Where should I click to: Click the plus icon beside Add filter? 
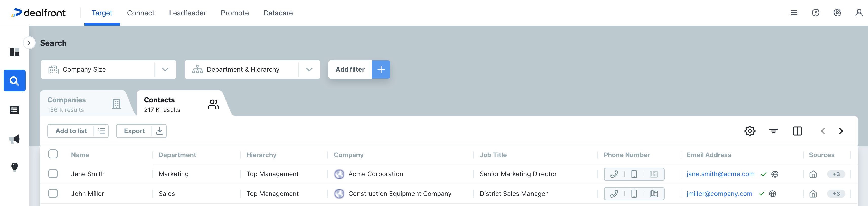(x=381, y=70)
